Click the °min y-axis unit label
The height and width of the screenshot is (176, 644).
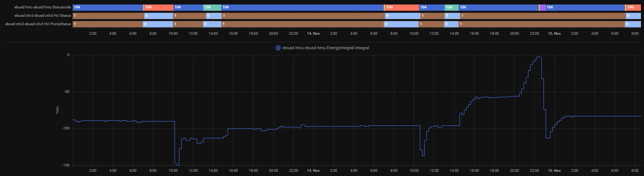tap(58, 110)
